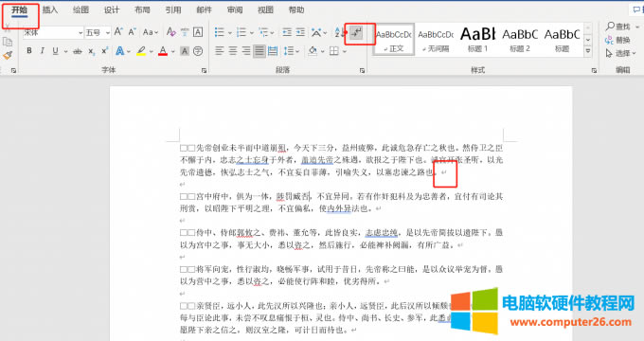Click the enclosed character icon
The height and width of the screenshot is (341, 644).
click(198, 51)
